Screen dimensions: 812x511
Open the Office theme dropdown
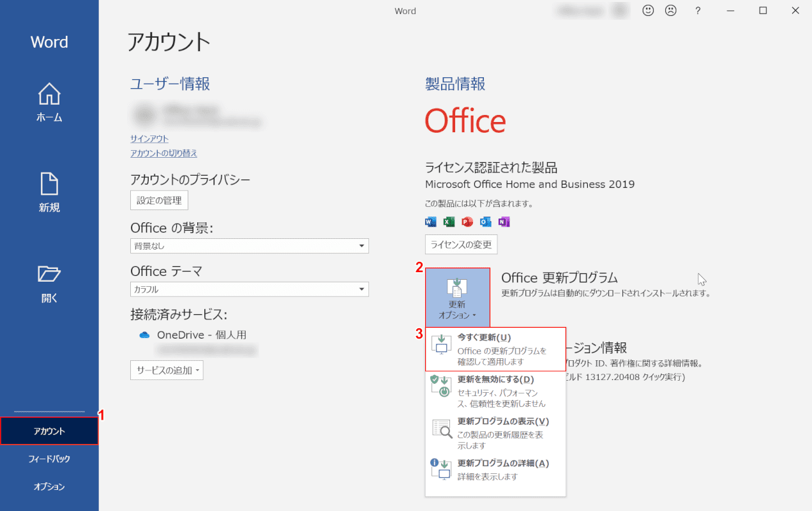249,289
